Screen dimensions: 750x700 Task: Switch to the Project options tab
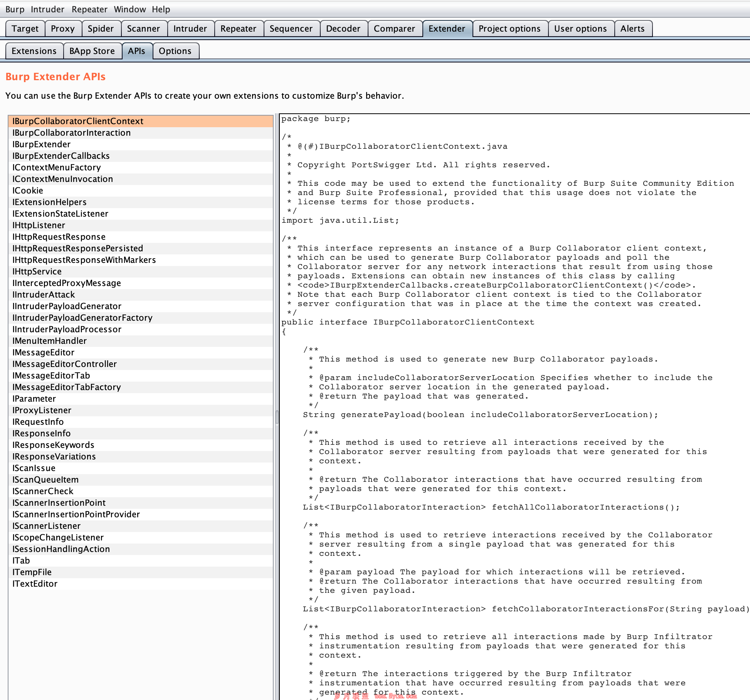(510, 29)
